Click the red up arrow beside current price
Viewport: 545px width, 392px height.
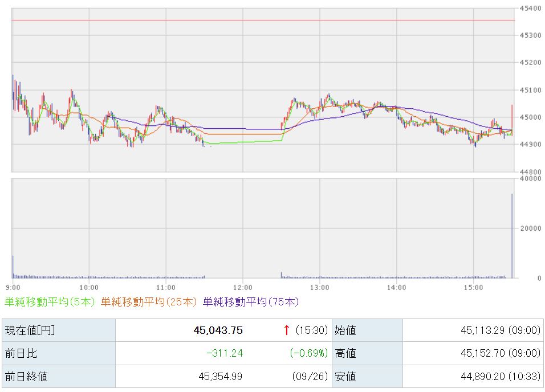click(x=286, y=330)
